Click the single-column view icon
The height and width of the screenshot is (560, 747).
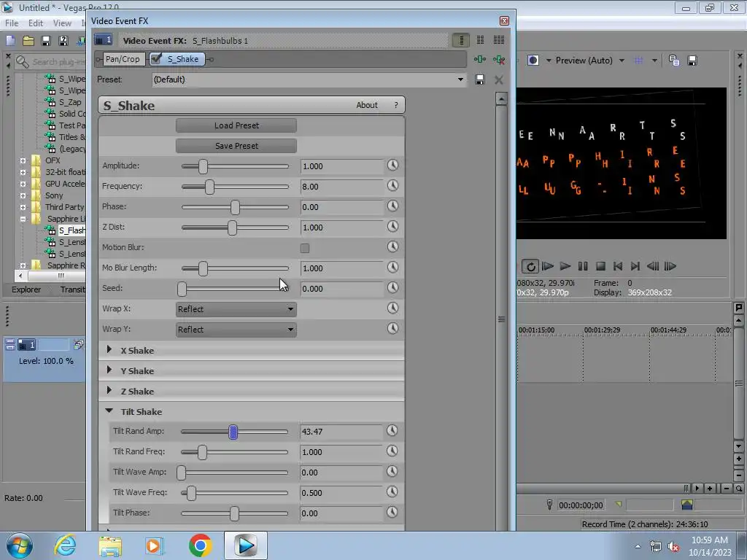point(461,40)
